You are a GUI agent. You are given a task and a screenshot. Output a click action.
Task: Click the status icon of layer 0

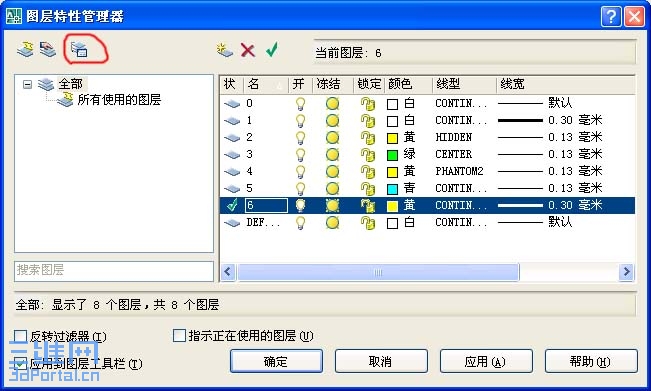(x=232, y=103)
